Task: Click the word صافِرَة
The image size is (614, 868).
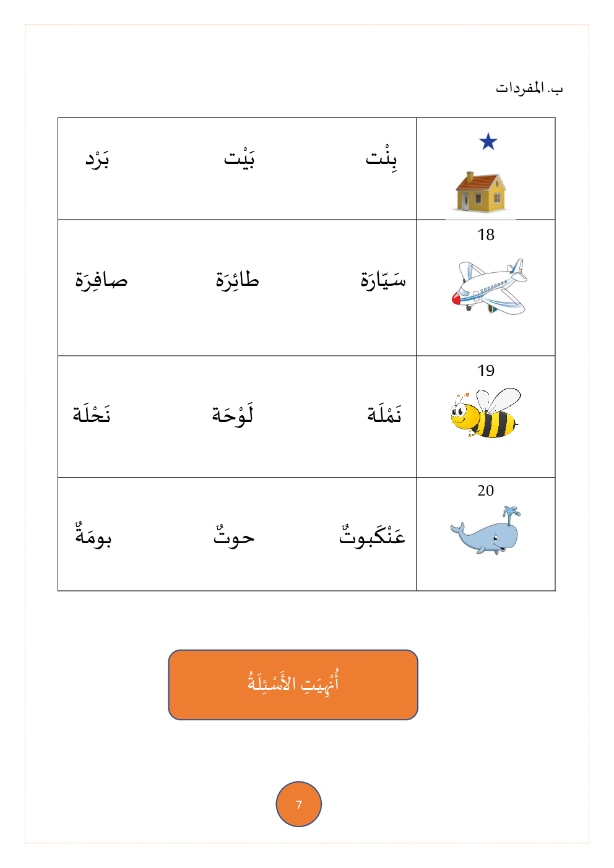Action: (102, 280)
